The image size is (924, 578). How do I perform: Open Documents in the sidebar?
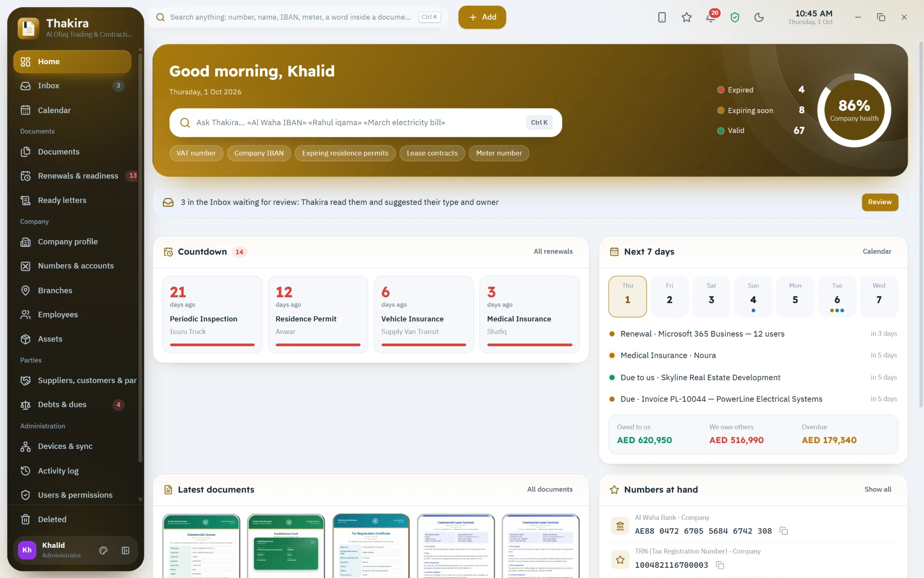(x=72, y=152)
